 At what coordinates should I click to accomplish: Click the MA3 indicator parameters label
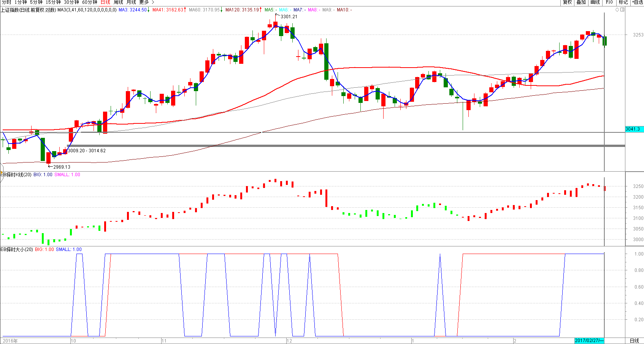(87, 10)
